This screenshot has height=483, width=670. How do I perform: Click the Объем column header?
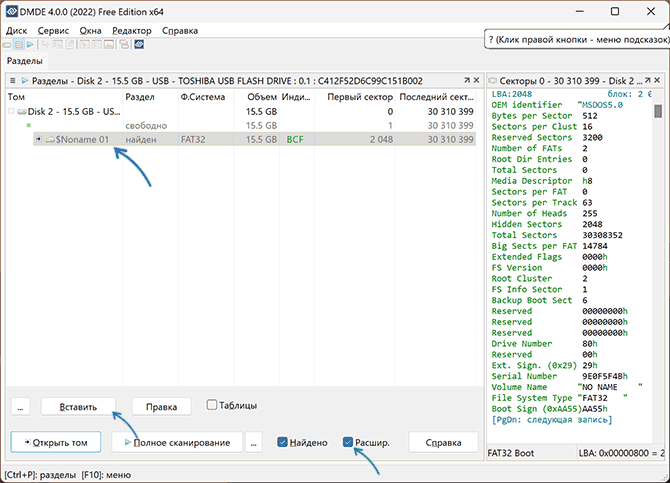256,97
